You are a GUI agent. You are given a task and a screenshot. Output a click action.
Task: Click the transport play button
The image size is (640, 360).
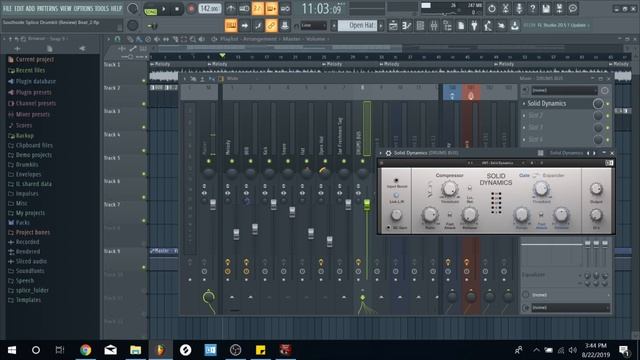coord(164,9)
